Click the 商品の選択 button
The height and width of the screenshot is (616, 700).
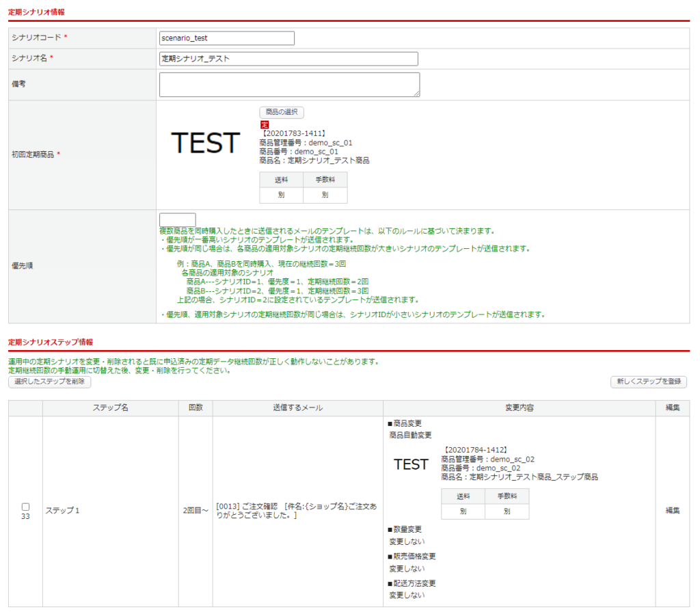(x=281, y=112)
